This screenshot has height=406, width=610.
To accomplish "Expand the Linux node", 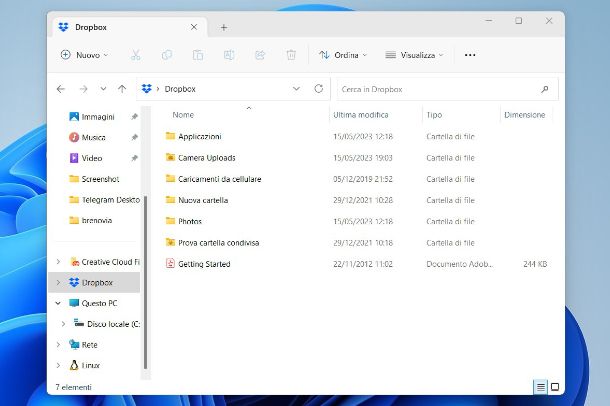I will point(58,365).
